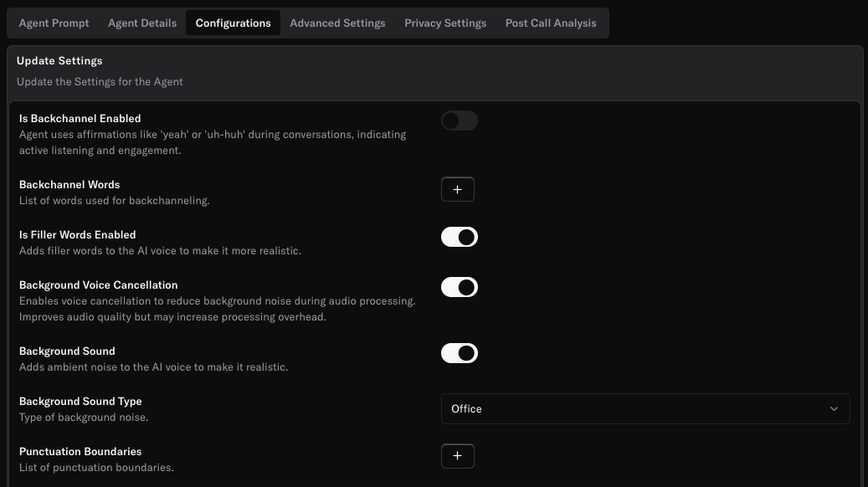Open the Agent Details tab
868x487 pixels.
point(141,23)
